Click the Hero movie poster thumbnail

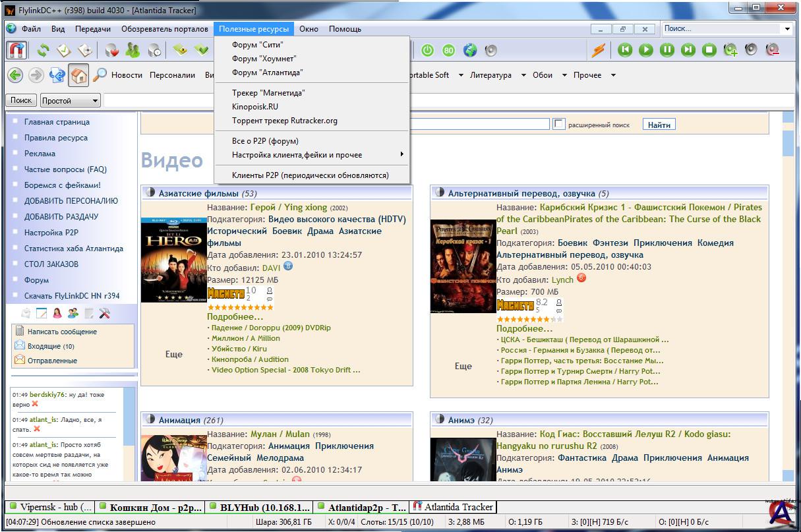(174, 261)
